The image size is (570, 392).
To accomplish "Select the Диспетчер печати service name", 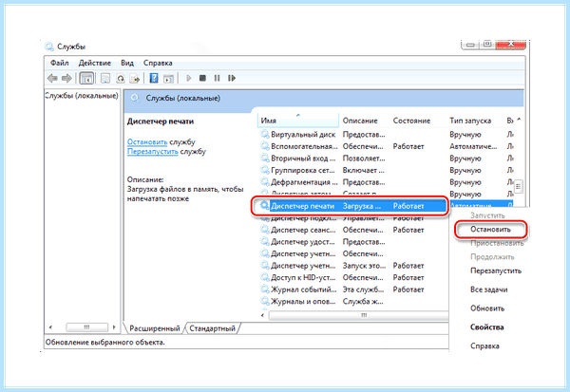I will [302, 206].
